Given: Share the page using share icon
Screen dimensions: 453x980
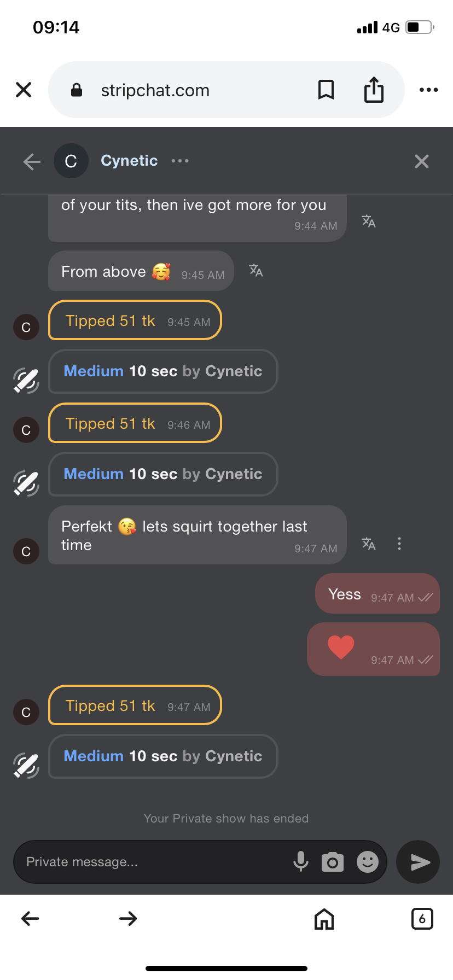Looking at the screenshot, I should (374, 90).
